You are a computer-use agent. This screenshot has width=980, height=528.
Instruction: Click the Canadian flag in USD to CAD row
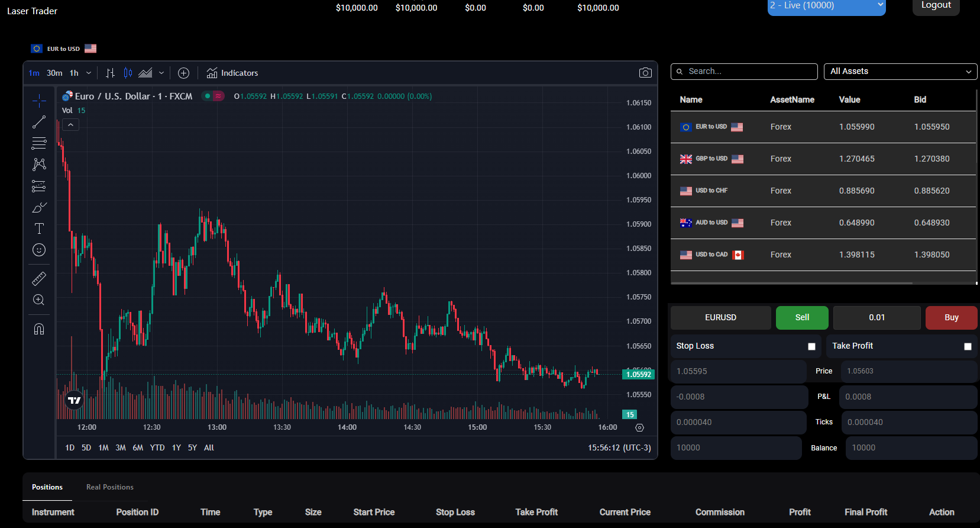738,255
